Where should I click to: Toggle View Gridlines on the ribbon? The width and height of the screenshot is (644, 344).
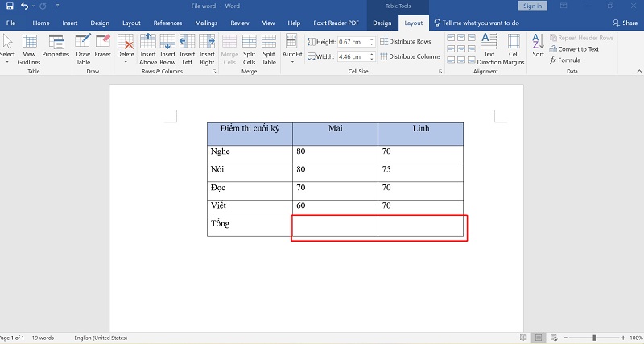coord(29,50)
